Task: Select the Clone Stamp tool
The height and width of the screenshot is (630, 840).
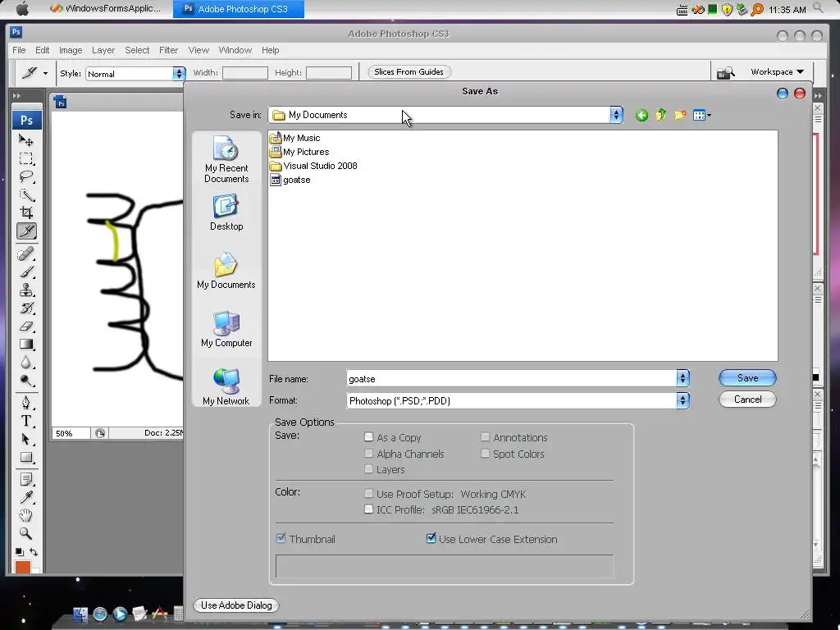Action: tap(25, 290)
